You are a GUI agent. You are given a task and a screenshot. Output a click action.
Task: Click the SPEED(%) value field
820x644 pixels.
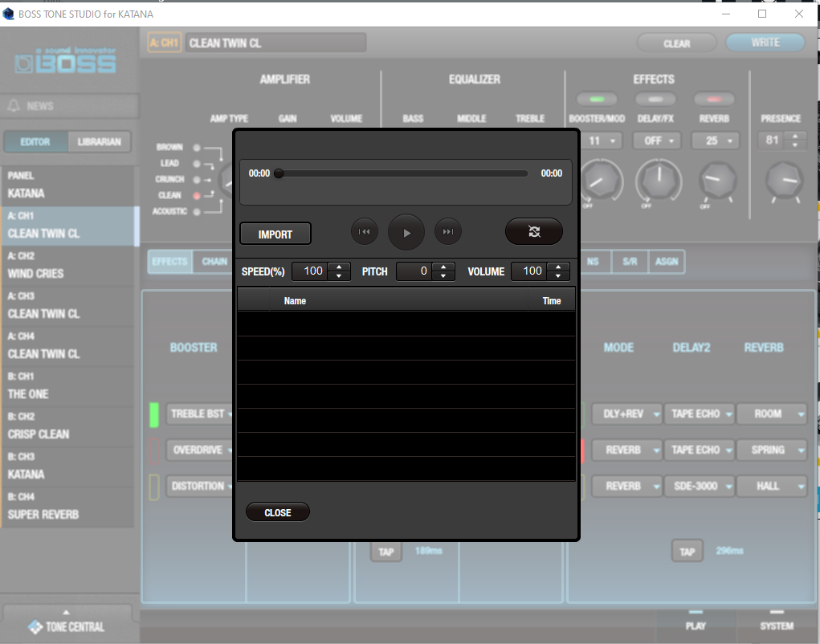312,271
